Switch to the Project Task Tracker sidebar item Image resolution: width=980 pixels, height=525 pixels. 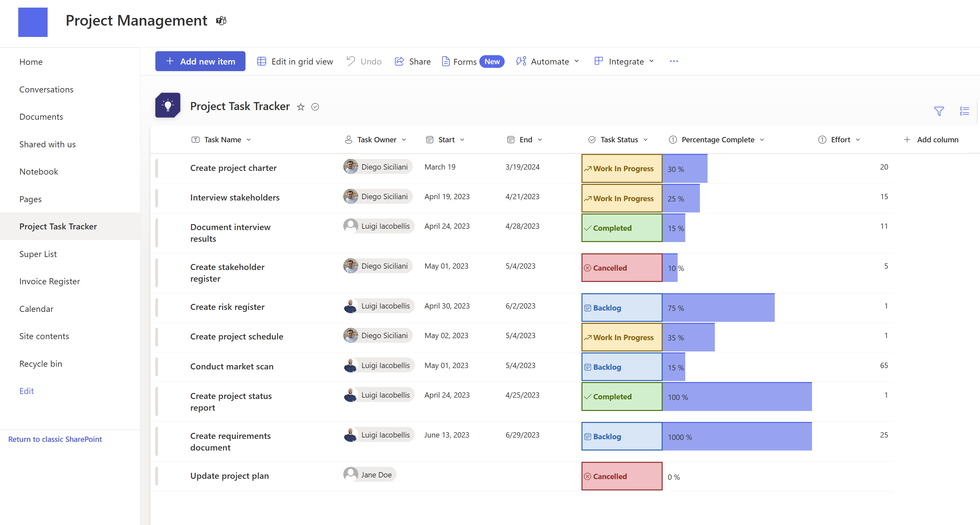coord(58,226)
